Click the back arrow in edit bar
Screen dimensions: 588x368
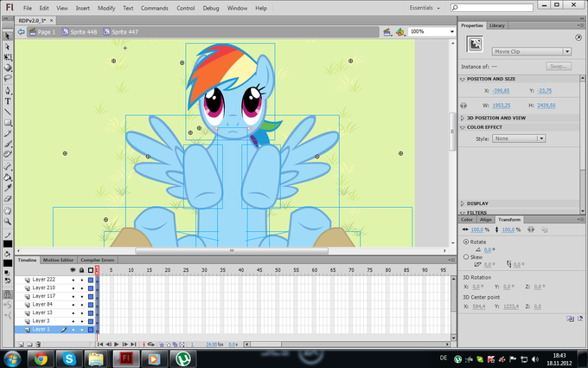click(21, 32)
